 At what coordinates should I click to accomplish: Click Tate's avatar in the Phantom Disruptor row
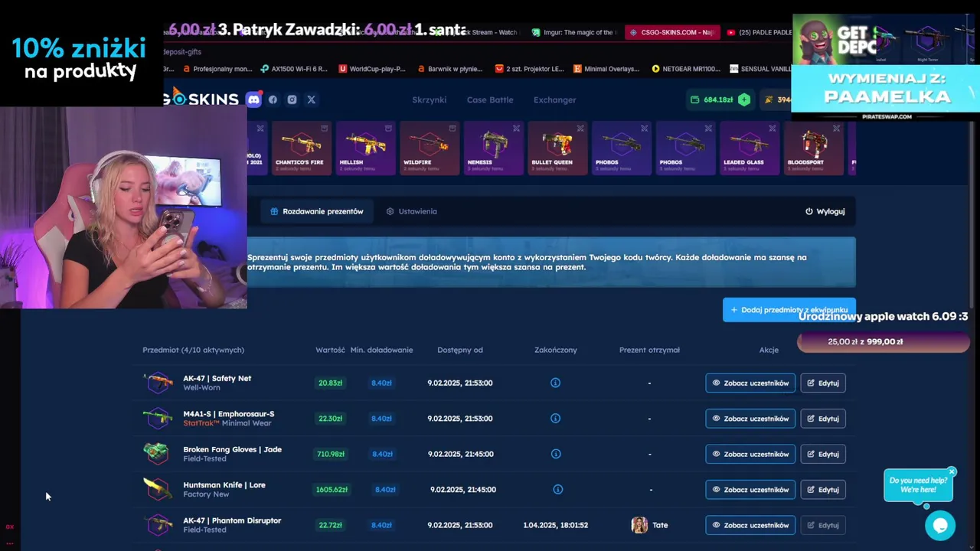(639, 525)
